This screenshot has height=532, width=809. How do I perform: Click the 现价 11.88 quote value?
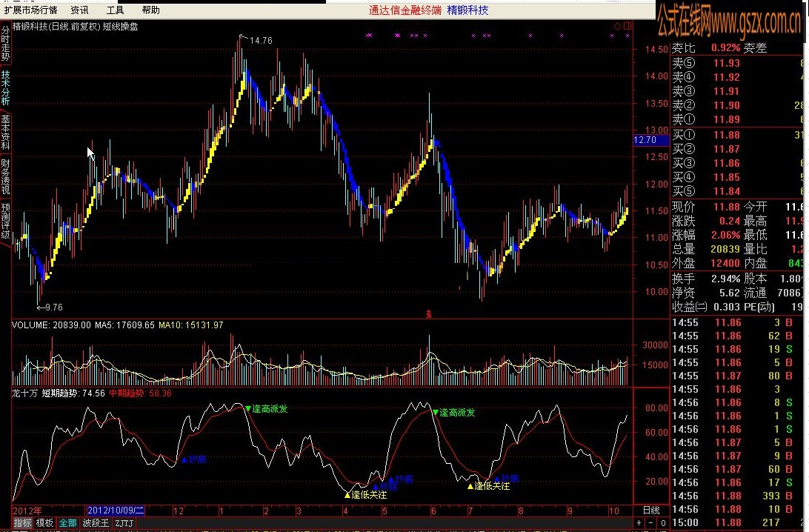click(x=727, y=207)
